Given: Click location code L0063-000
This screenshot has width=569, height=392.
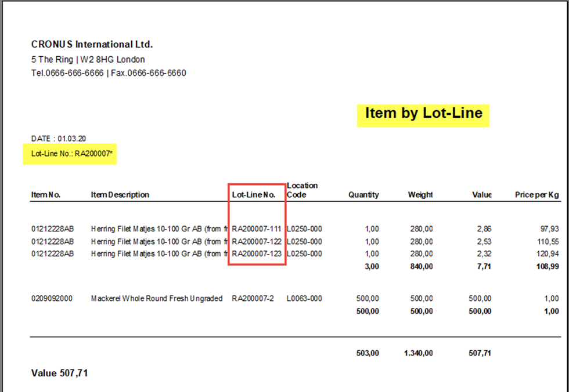Looking at the screenshot, I should click(x=304, y=299).
